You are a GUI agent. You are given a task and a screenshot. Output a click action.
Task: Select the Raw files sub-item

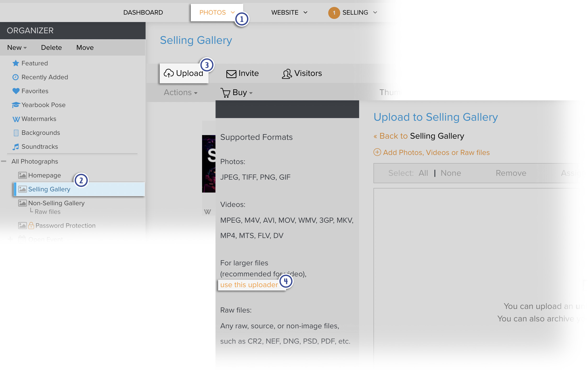[48, 212]
